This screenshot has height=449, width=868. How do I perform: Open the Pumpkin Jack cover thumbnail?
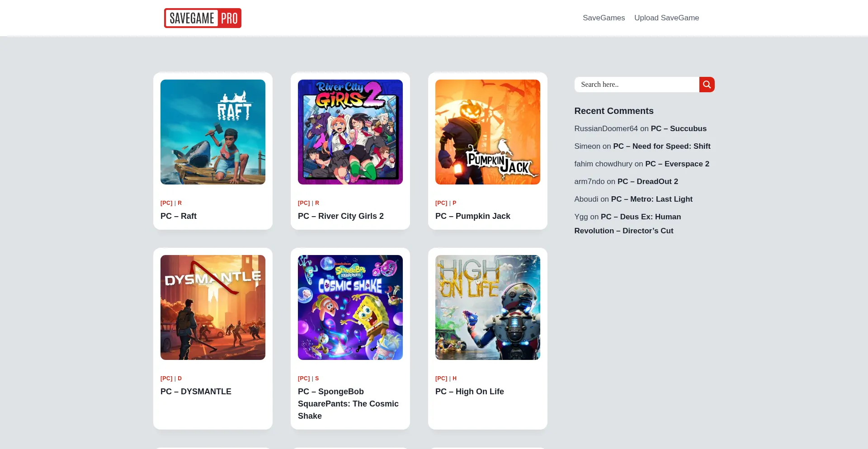point(488,132)
